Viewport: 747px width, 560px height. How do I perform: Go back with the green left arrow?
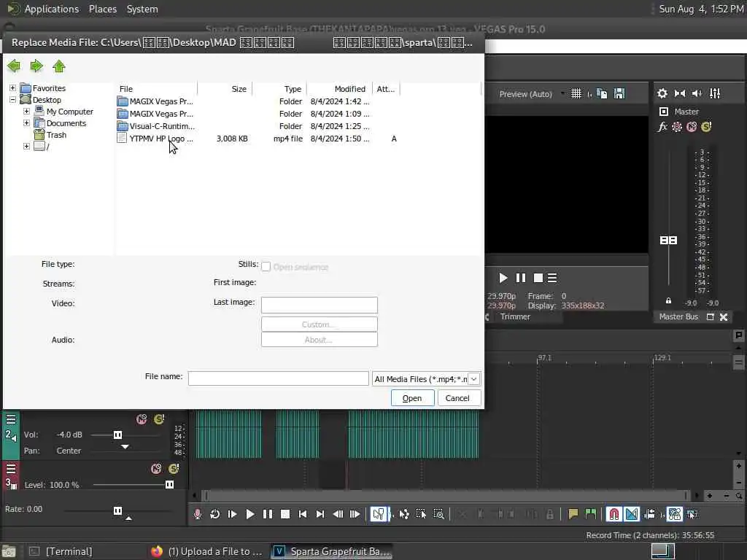click(x=14, y=66)
